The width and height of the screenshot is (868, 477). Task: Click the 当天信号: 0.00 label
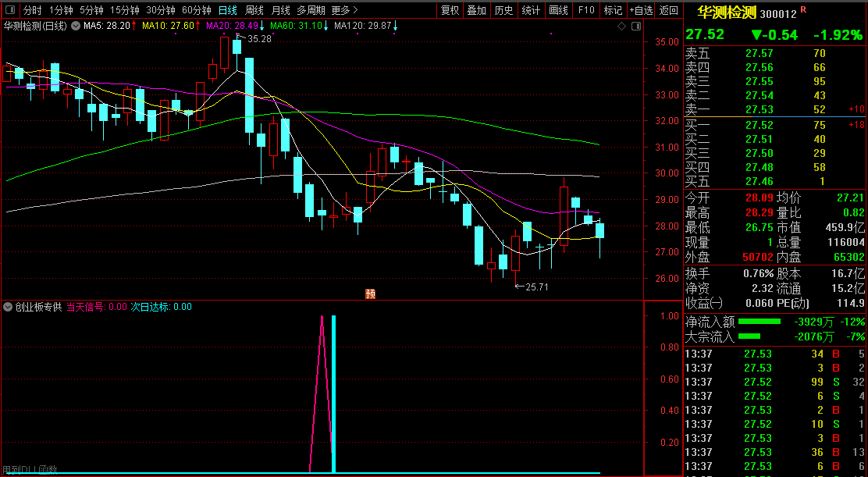96,307
